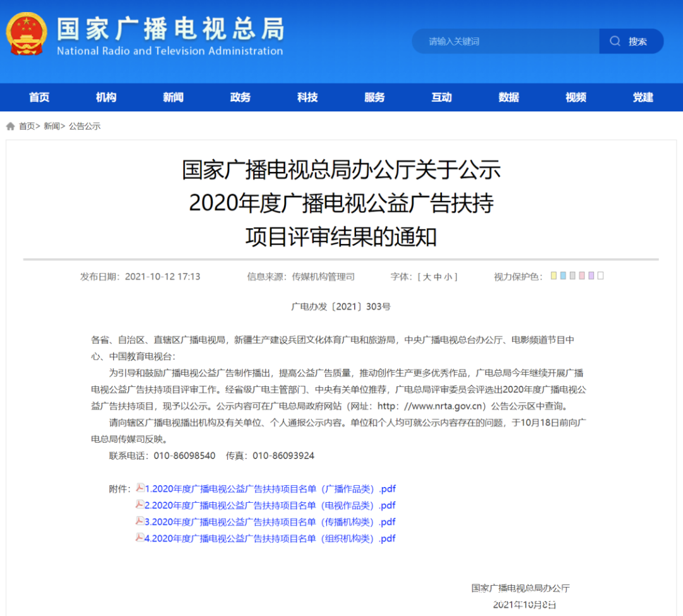Set font size to 小
The image size is (683, 616).
[x=448, y=277]
